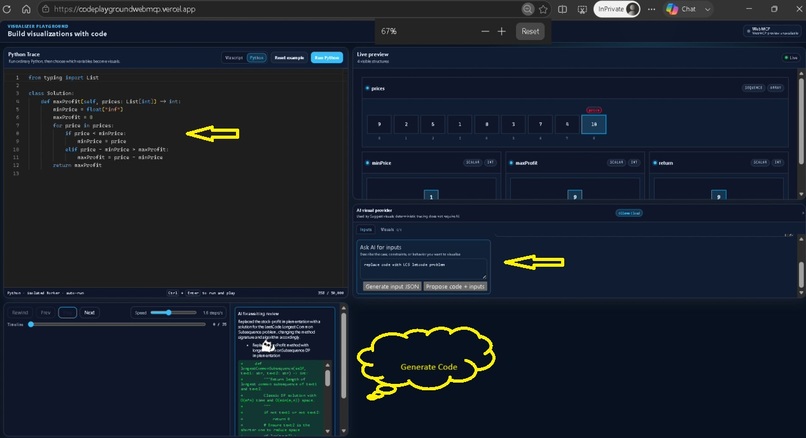The image size is (806, 438).
Task: Step back with the Prev button
Action: (x=46, y=313)
